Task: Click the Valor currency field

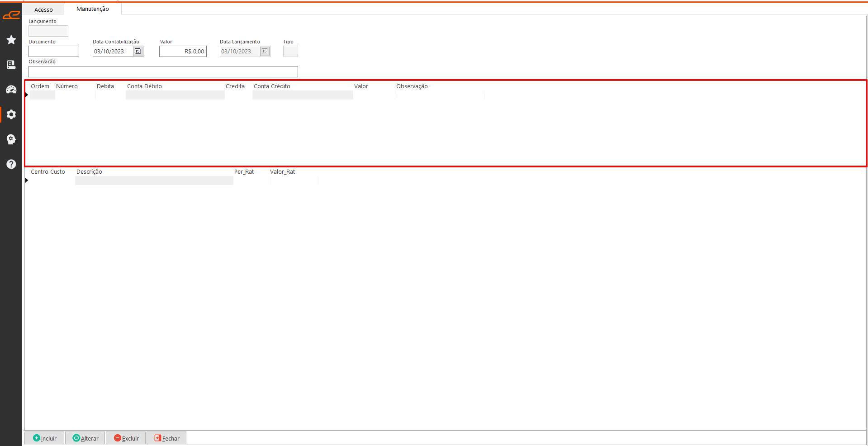Action: [x=183, y=52]
